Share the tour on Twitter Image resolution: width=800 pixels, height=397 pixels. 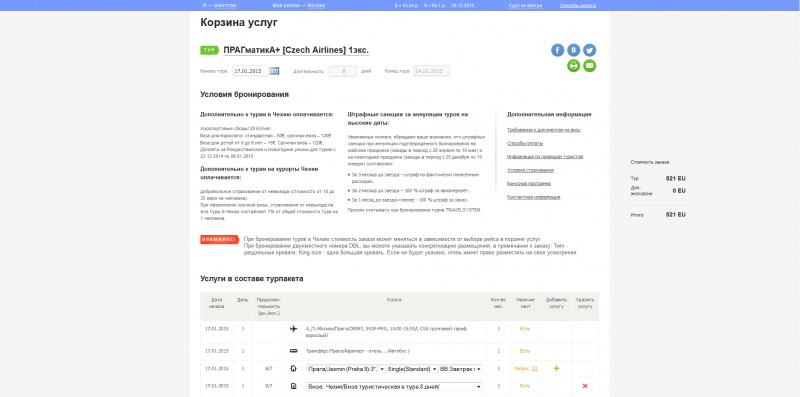(x=590, y=50)
